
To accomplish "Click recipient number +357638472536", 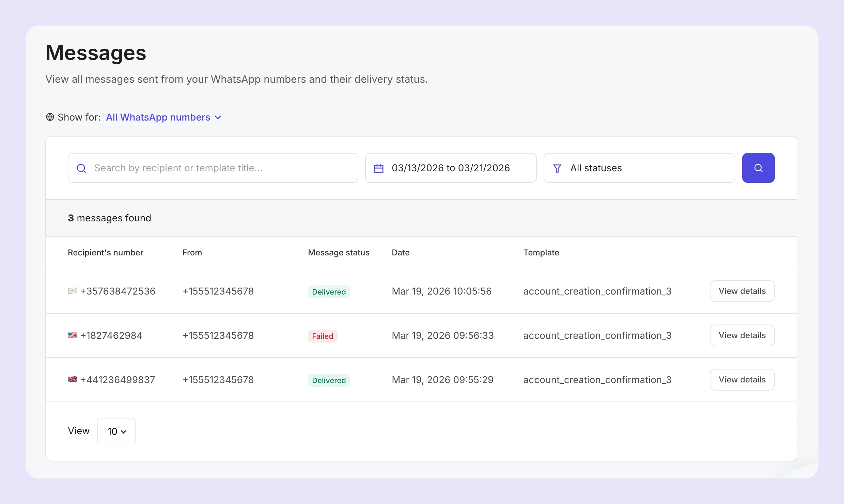I will [x=118, y=291].
